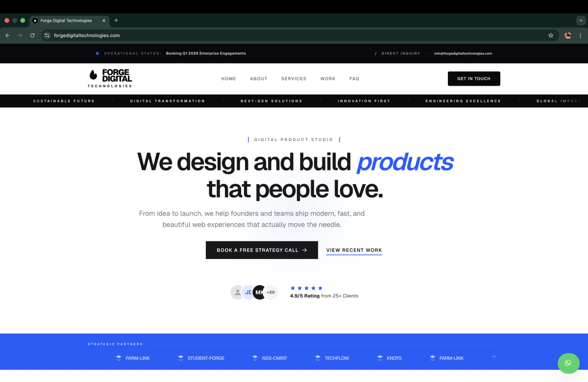588x382 pixels.
Task: Open the Chrome profile avatar
Action: click(x=568, y=35)
